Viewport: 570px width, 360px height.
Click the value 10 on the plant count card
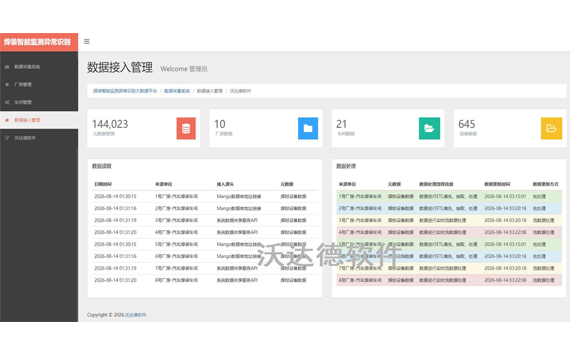[220, 124]
